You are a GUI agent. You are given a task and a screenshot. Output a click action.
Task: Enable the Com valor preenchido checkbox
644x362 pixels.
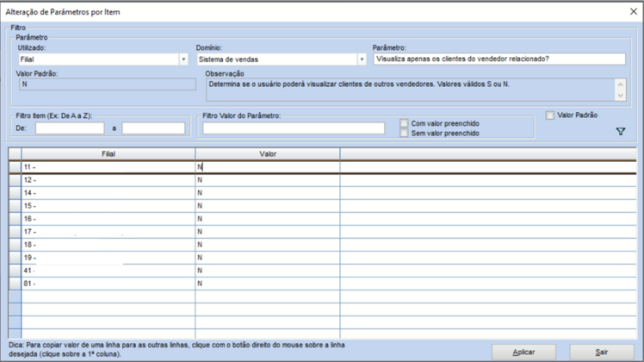405,123
